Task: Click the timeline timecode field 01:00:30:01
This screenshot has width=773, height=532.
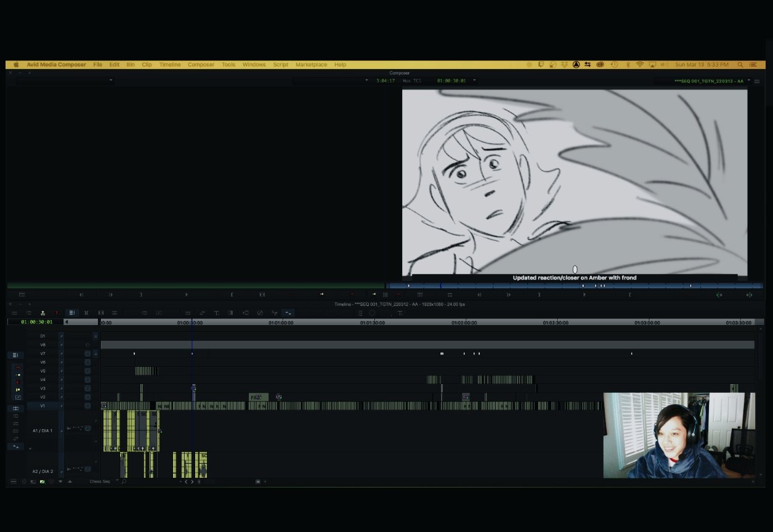Action: click(x=36, y=322)
